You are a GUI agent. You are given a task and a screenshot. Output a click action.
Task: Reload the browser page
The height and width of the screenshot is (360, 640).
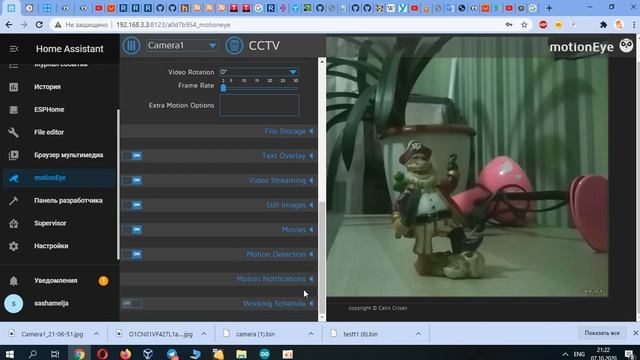[39, 25]
